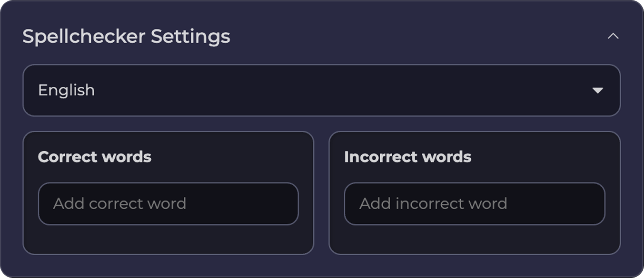Image resolution: width=644 pixels, height=278 pixels.
Task: Click the Spellchecker Settings heading
Action: 126,37
